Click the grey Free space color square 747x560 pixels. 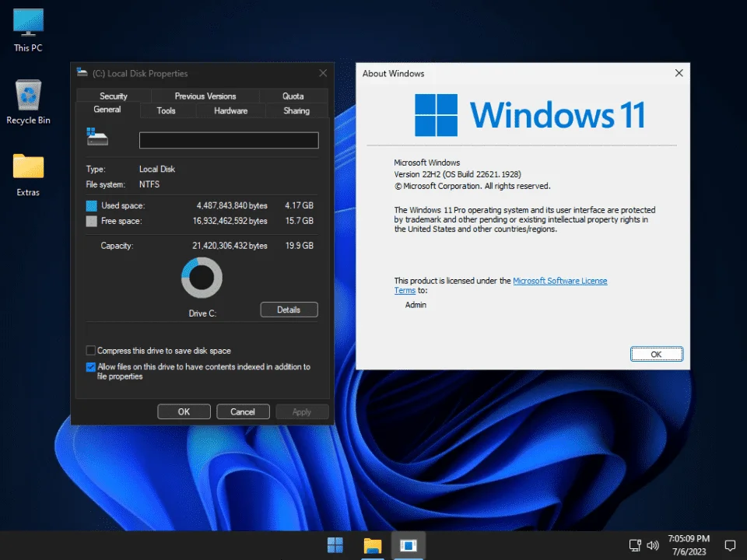[x=92, y=221]
